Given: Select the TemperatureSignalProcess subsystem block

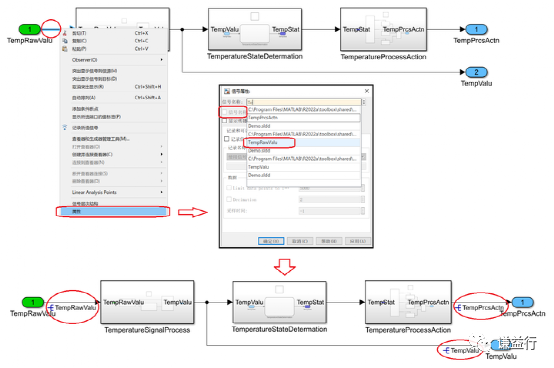Looking at the screenshot, I should (147, 302).
